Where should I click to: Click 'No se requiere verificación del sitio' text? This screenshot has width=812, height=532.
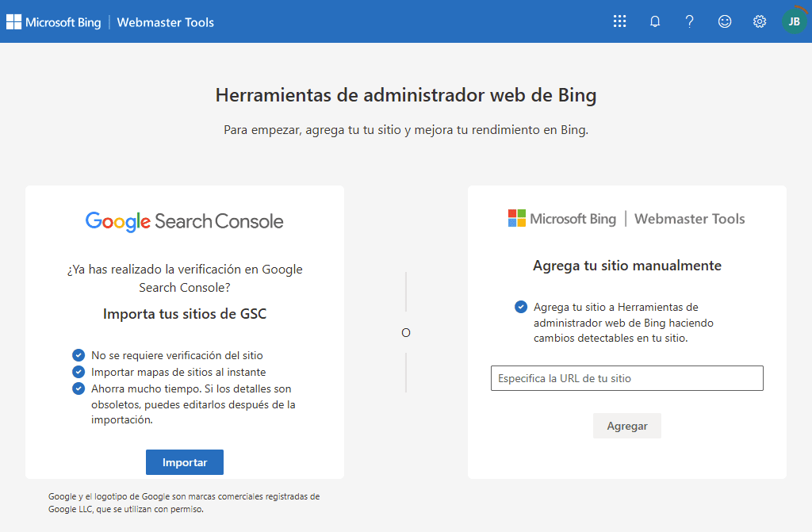(x=177, y=355)
